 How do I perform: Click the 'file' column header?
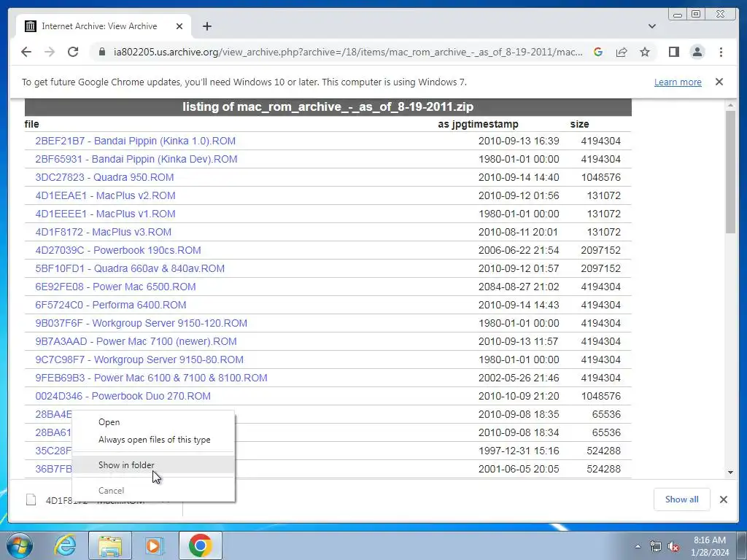point(31,124)
